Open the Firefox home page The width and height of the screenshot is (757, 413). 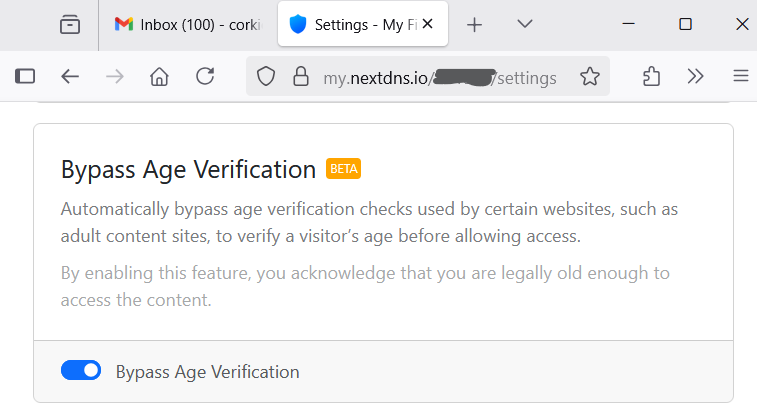[159, 76]
